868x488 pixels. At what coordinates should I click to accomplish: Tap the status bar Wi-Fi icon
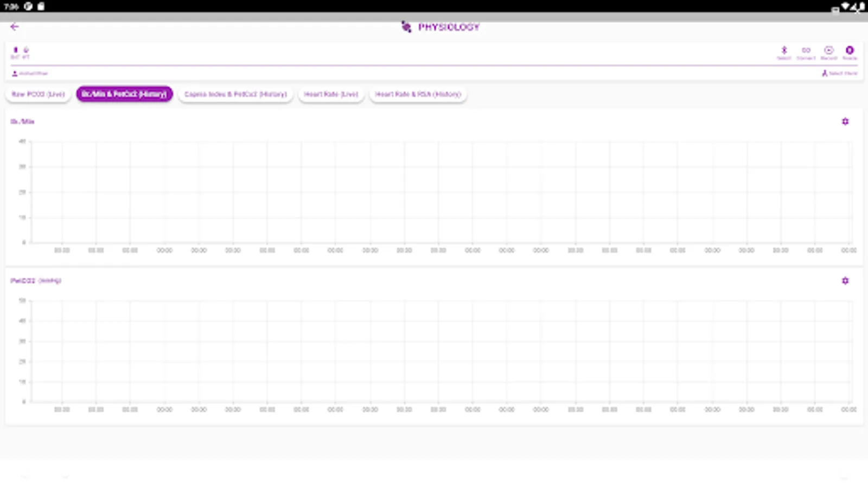click(846, 7)
